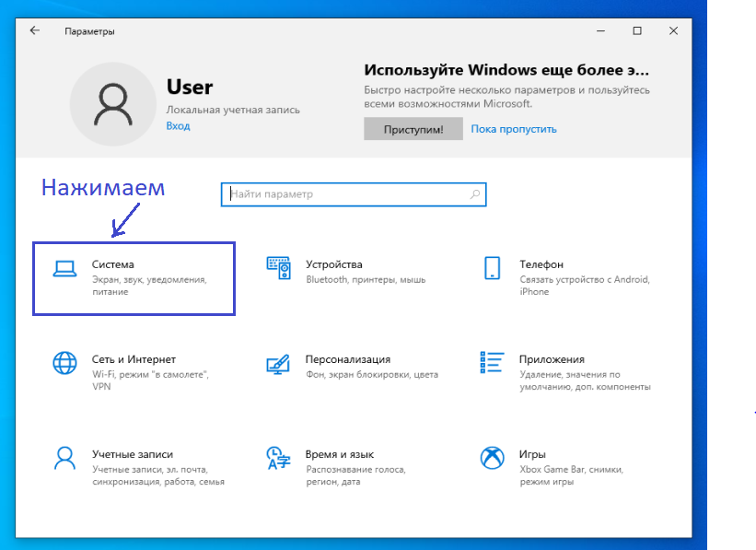756x550 pixels.
Task: Open the Сеть и Интернет globe icon
Action: (64, 363)
